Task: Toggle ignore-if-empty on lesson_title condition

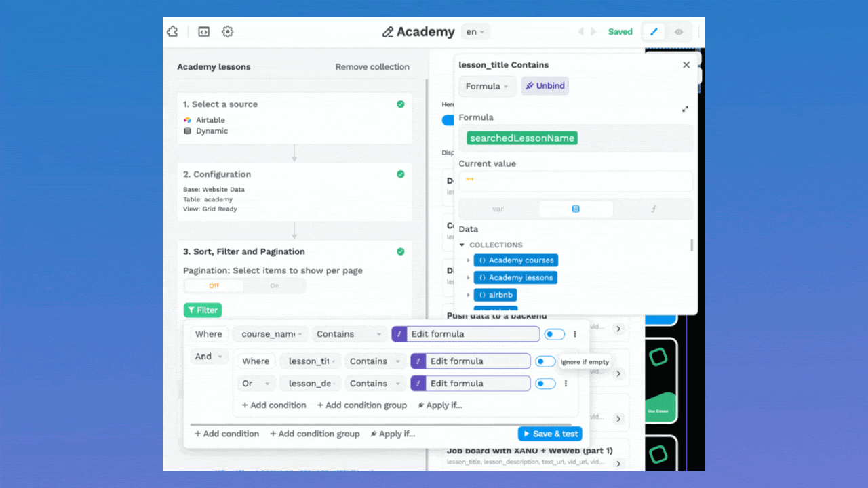Action: click(545, 361)
